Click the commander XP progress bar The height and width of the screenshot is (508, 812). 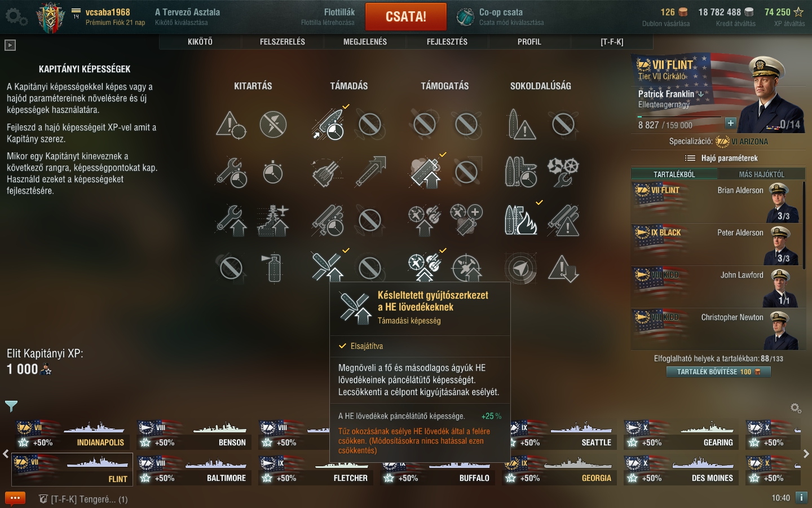[679, 117]
